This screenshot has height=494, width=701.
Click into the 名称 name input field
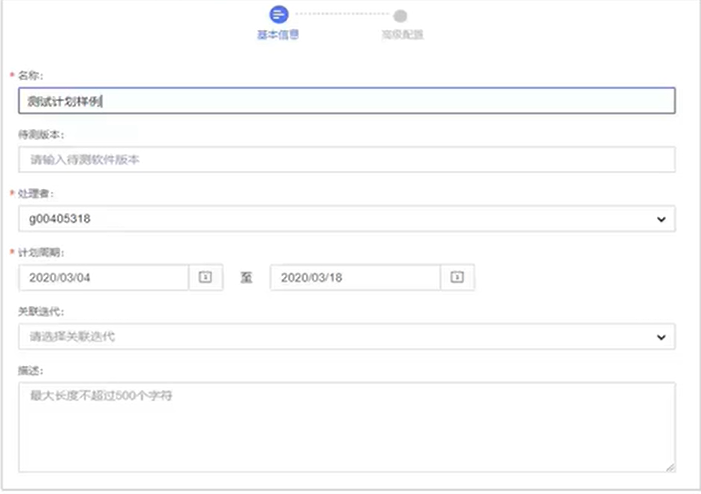[347, 101]
